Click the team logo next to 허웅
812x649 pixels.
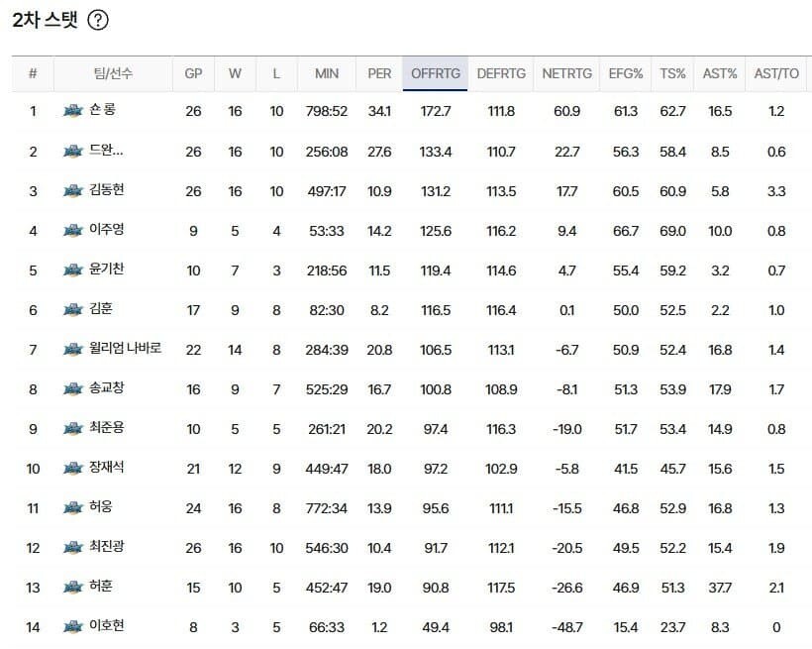[x=73, y=508]
